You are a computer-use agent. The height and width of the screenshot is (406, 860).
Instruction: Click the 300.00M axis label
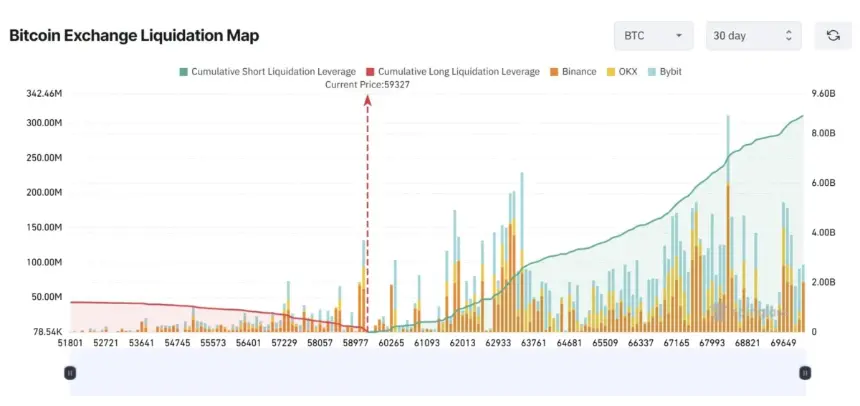44,123
